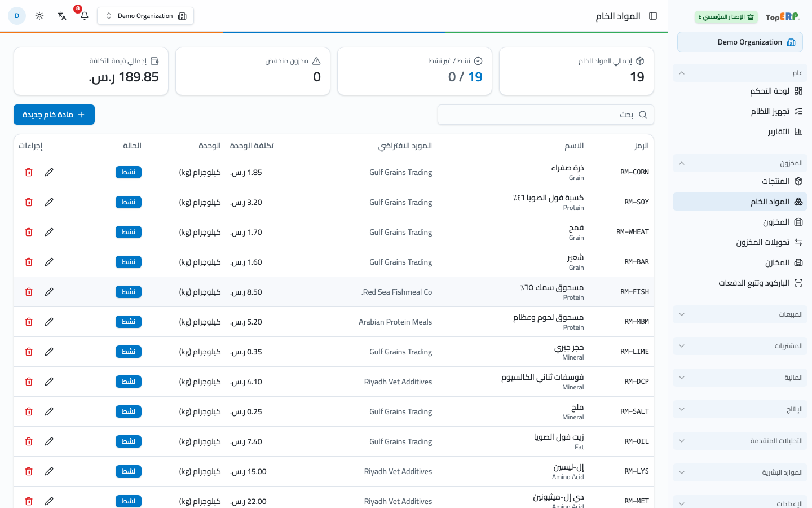Switch language with translate icon
812x508 pixels.
(62, 16)
